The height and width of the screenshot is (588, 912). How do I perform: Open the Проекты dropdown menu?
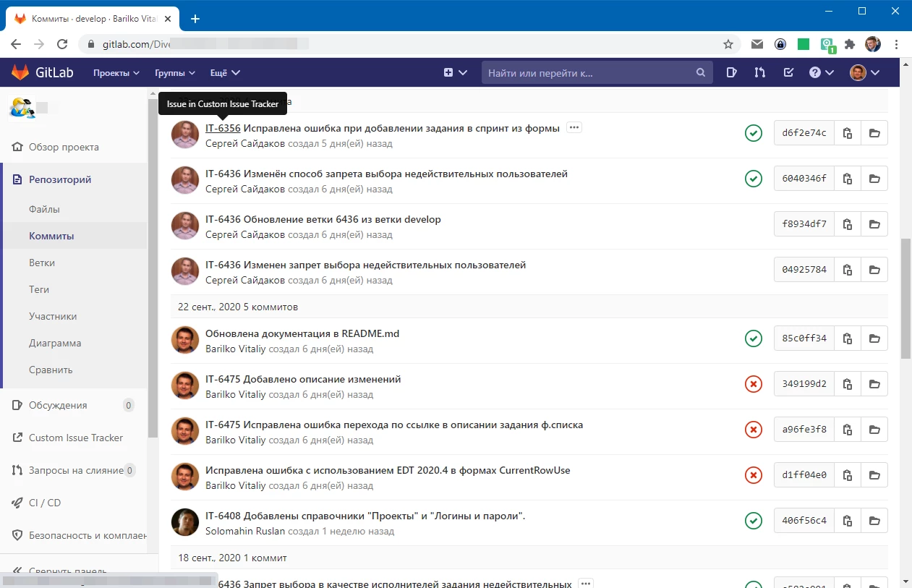[x=116, y=73]
